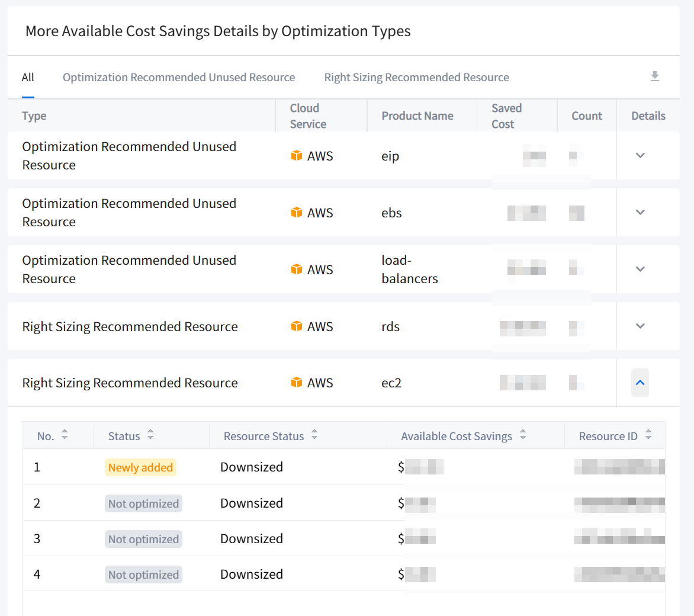
Task: Click Not optimized badge in row 2
Action: point(143,504)
